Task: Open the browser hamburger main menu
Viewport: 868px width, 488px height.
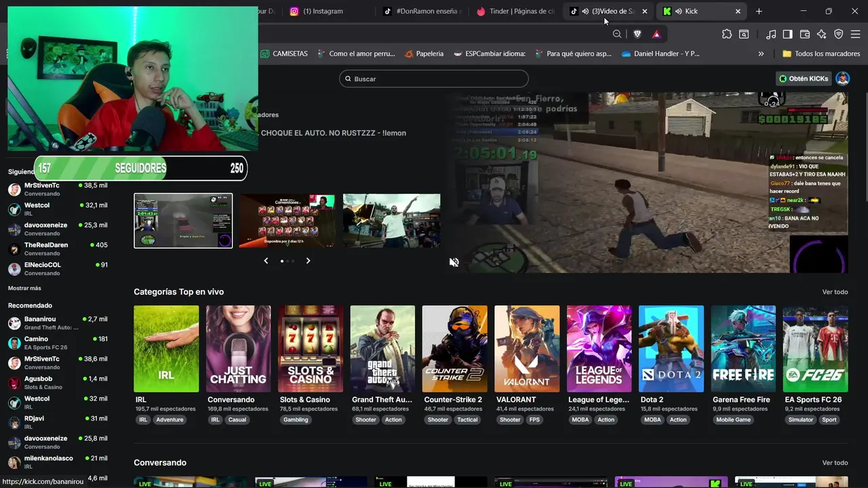Action: coord(855,34)
